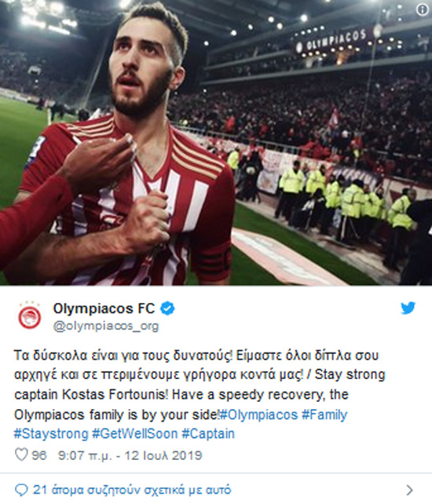Click the info icon on photo
The height and width of the screenshot is (504, 432).
[423, 9]
